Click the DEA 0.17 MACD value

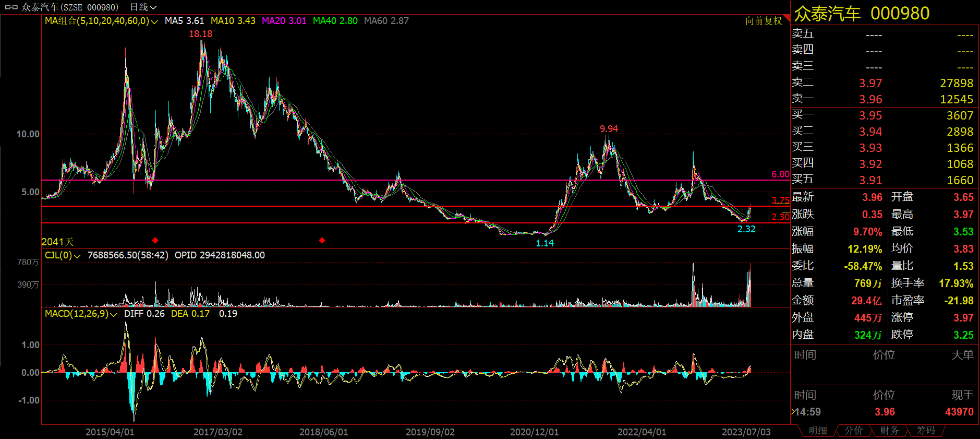190,314
